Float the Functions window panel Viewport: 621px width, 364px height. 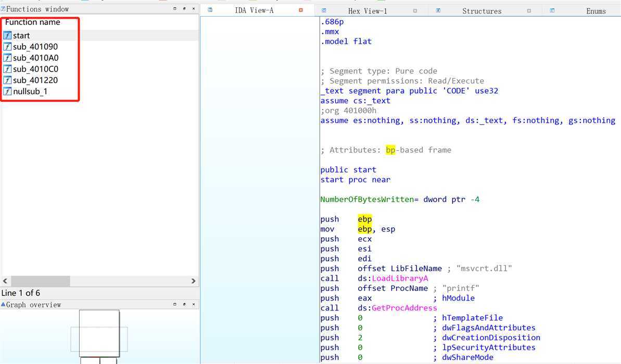pos(184,8)
